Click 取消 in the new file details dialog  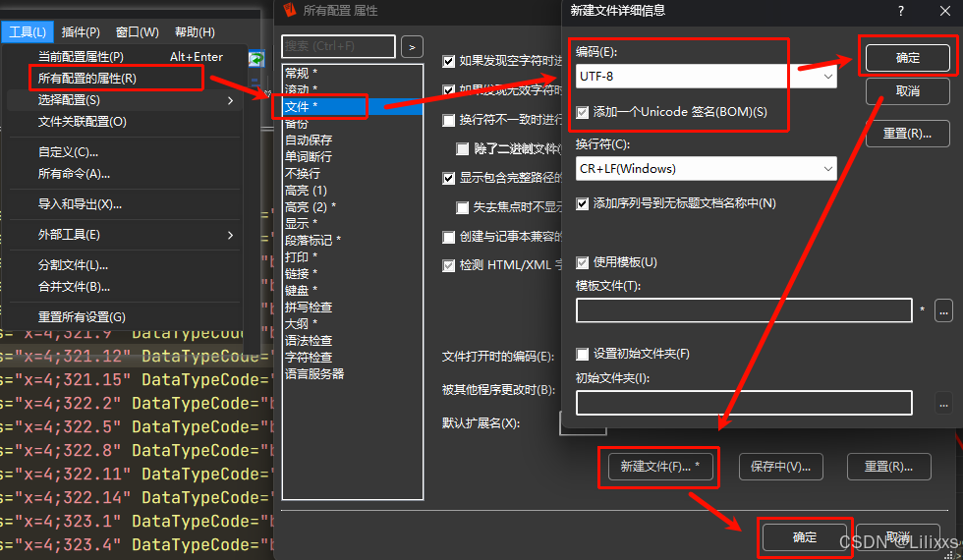point(908,91)
